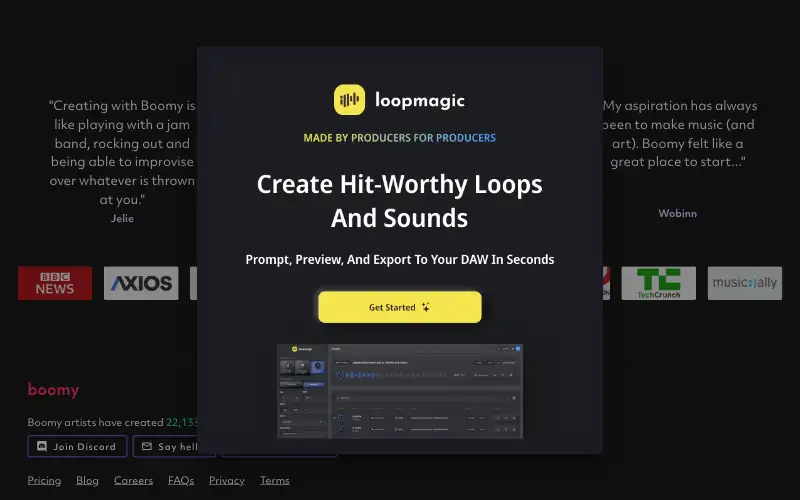The height and width of the screenshot is (500, 800).
Task: Click the testimonial author name Jelie
Action: [122, 218]
